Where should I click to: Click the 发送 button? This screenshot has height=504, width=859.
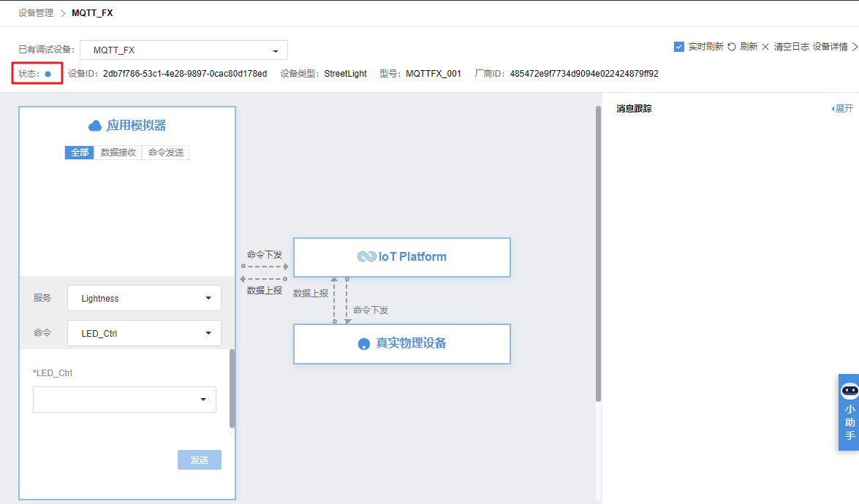[x=200, y=459]
